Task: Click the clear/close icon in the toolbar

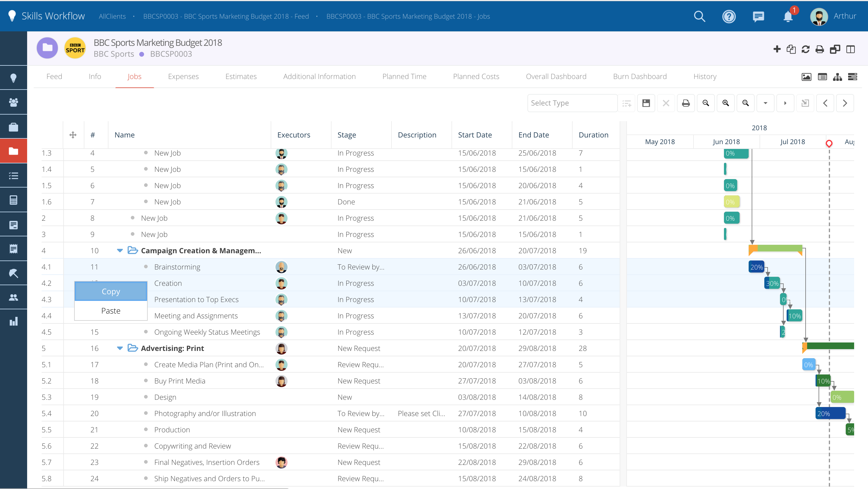Action: pyautogui.click(x=666, y=103)
